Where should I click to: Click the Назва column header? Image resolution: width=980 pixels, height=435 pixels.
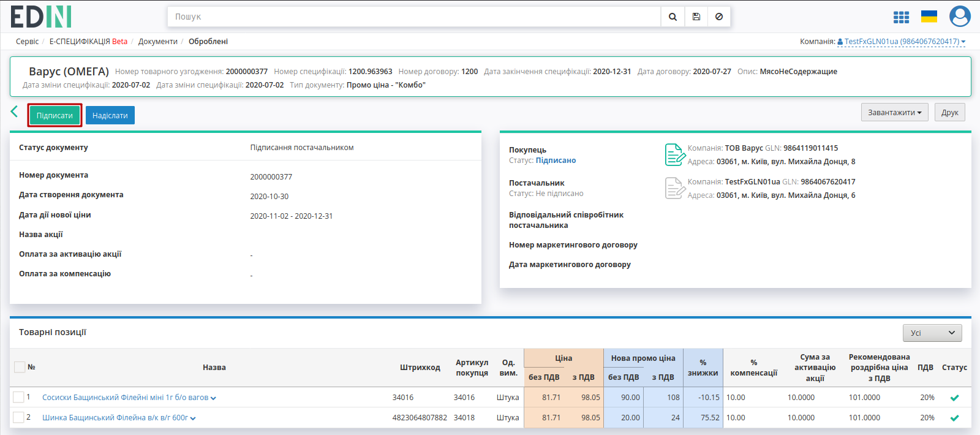click(x=214, y=368)
